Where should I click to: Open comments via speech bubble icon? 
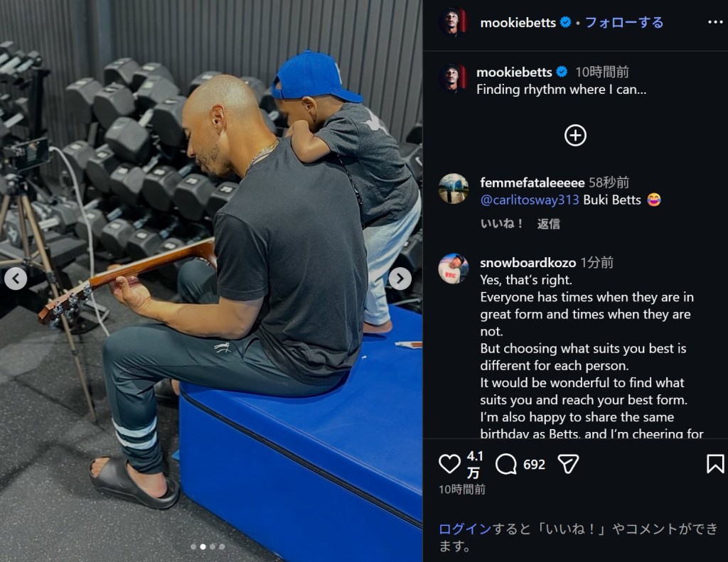(506, 464)
